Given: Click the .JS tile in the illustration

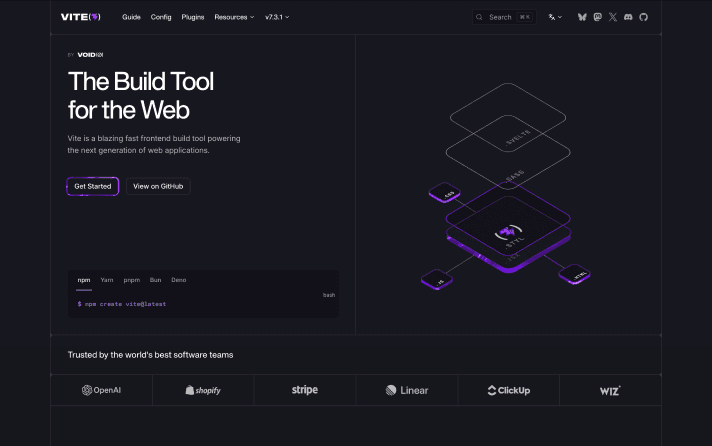Looking at the screenshot, I should [437, 280].
